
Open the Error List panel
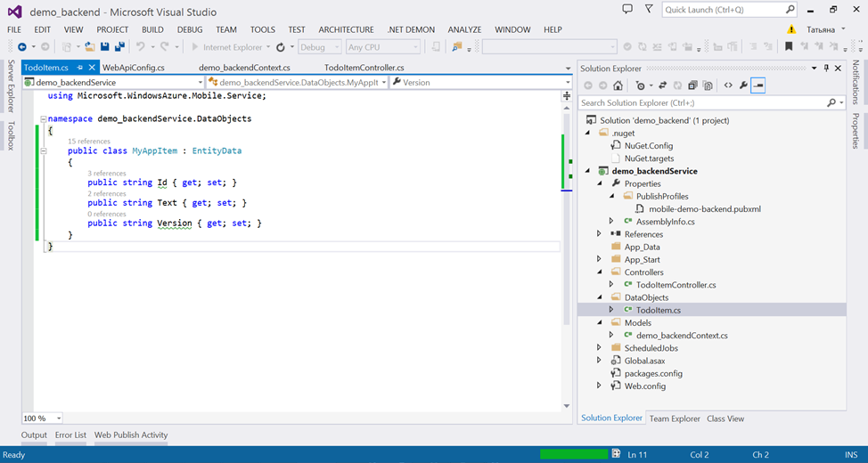click(70, 435)
